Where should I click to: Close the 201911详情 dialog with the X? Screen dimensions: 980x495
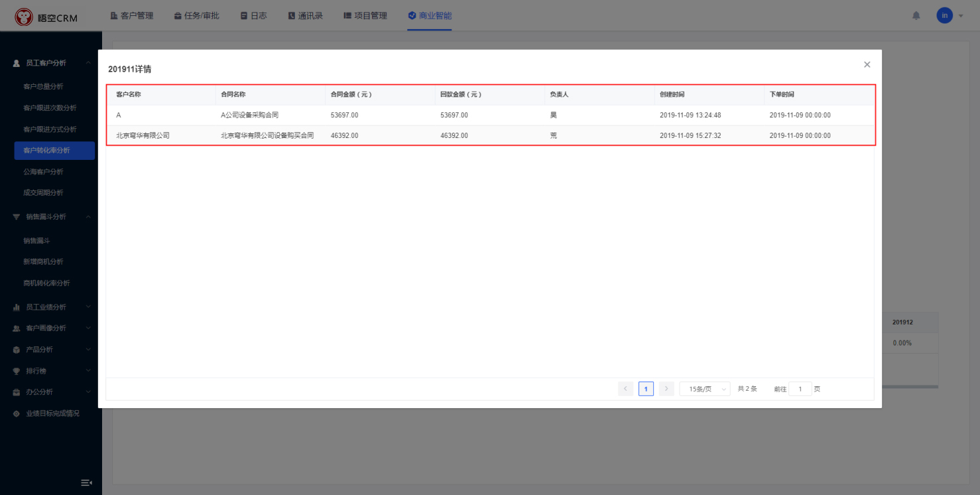pos(867,64)
